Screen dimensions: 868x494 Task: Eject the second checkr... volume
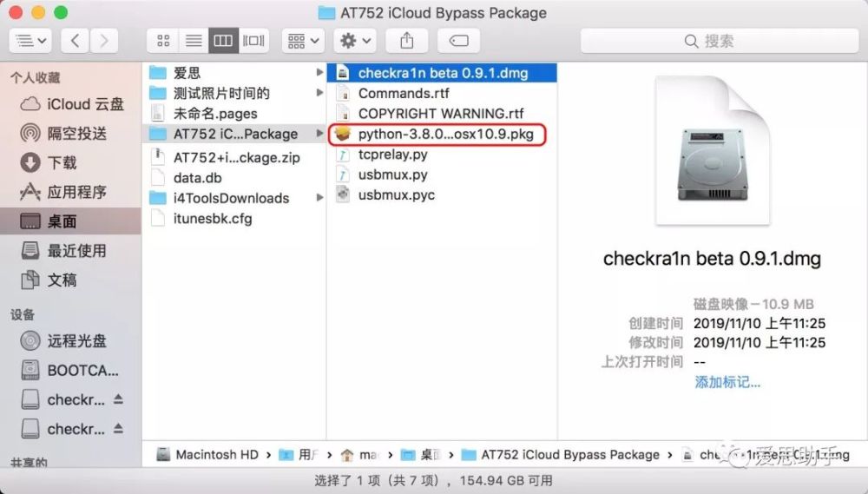118,428
